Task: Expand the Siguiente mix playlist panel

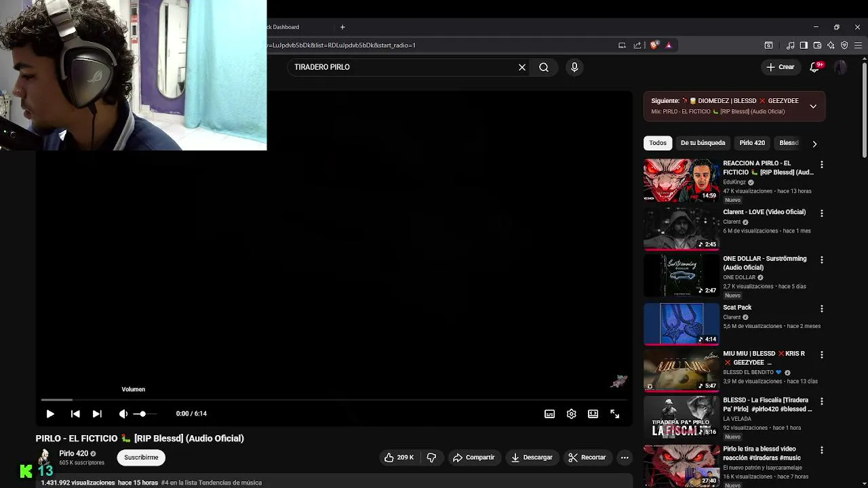Action: pos(813,106)
